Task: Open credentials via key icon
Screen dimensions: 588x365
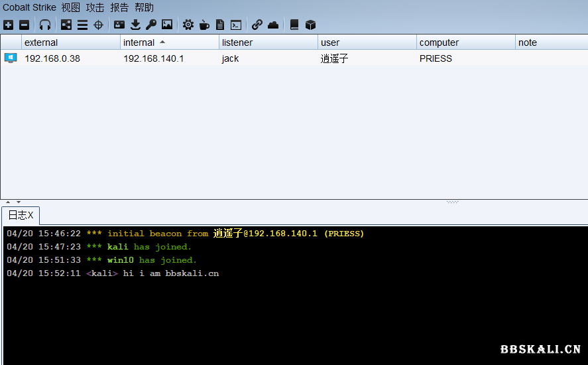Action: click(151, 25)
